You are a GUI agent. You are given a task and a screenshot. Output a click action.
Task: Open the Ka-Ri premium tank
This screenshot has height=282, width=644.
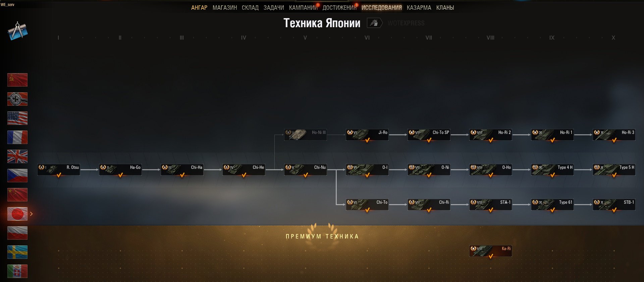[x=490, y=251]
